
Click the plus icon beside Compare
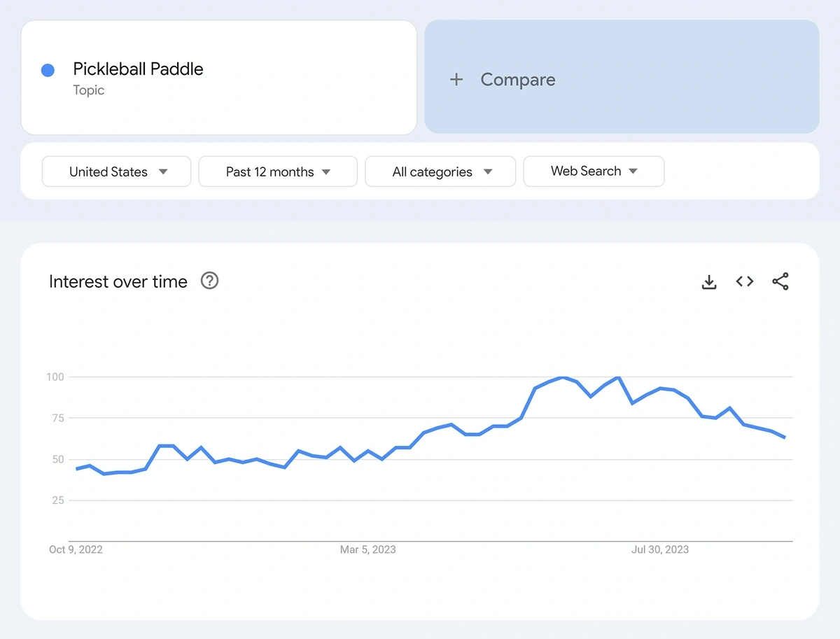(456, 80)
